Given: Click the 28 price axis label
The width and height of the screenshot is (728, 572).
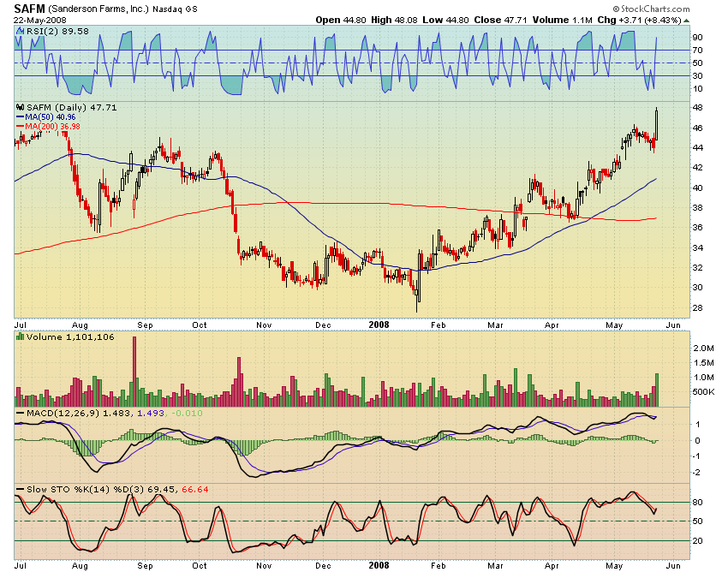Looking at the screenshot, I should pyautogui.click(x=697, y=307).
